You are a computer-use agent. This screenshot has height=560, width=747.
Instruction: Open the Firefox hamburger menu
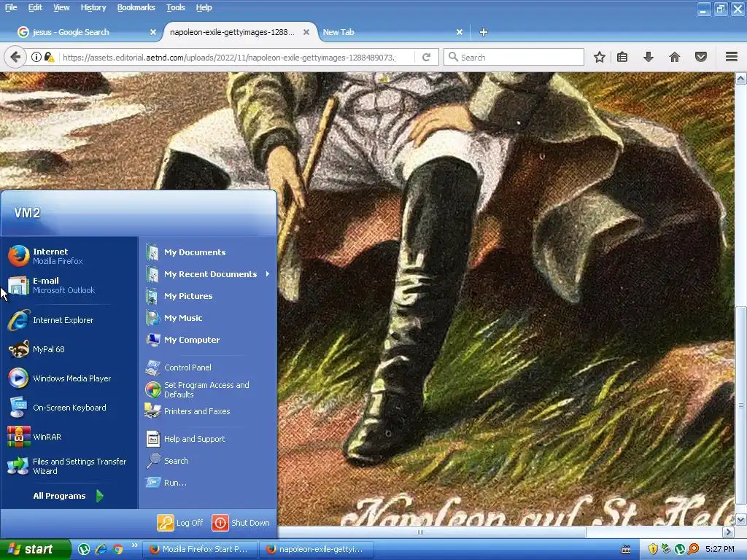coord(732,57)
